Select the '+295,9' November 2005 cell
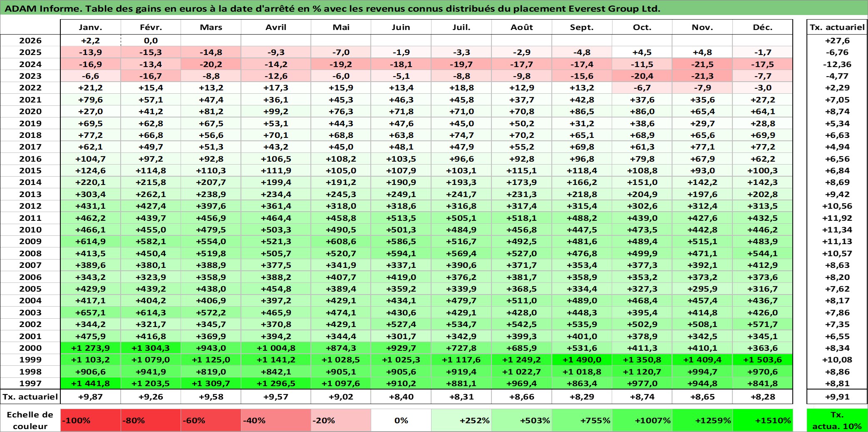The image size is (868, 432). coord(702,289)
